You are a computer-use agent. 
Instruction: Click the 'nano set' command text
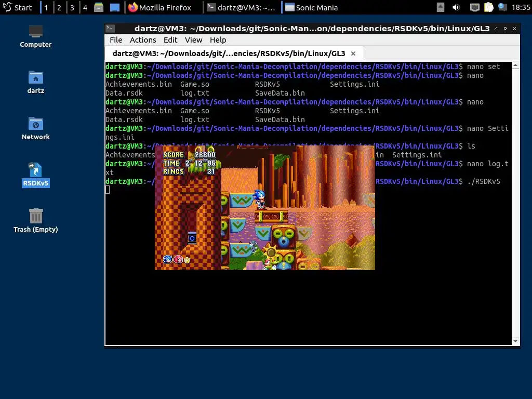[484, 66]
